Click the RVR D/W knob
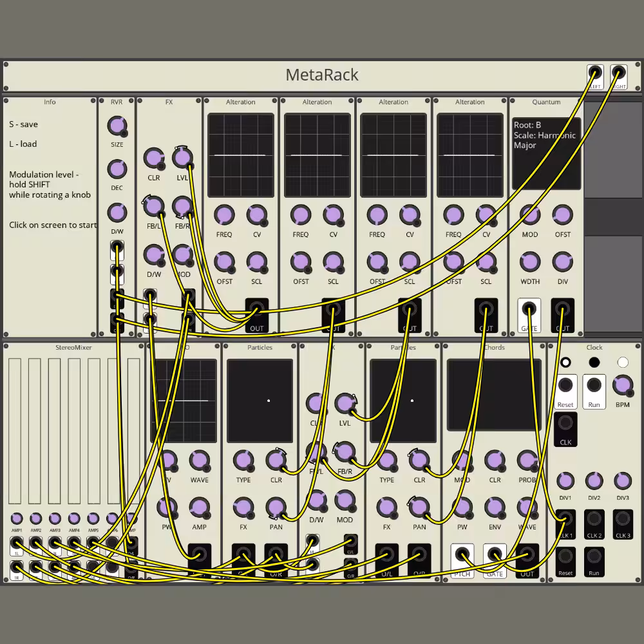644x644 pixels. click(117, 213)
